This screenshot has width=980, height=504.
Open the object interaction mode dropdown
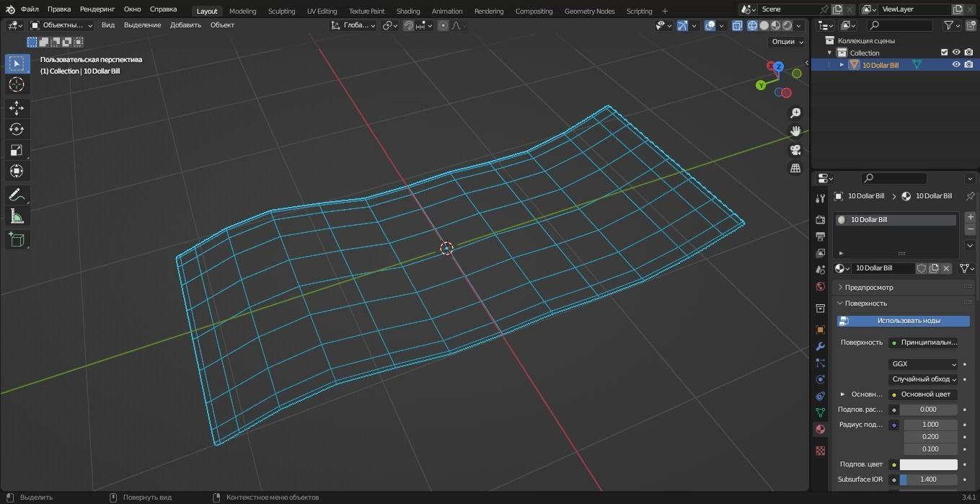click(61, 25)
